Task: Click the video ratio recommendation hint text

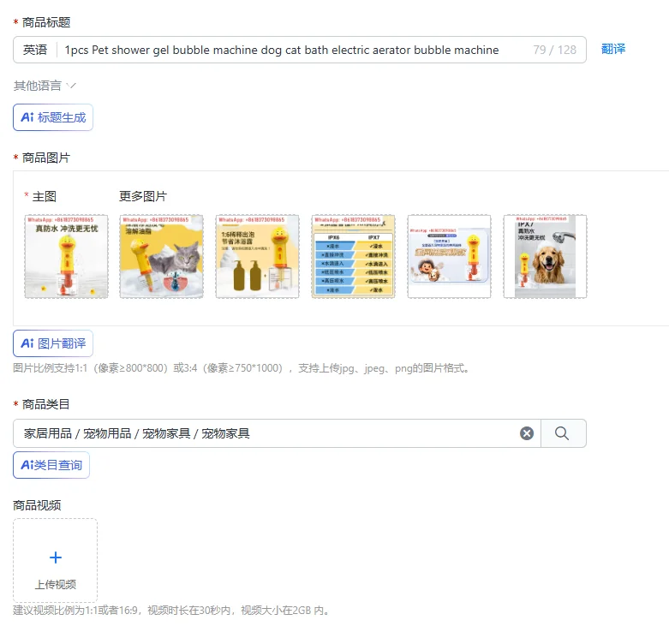Action: click(172, 611)
